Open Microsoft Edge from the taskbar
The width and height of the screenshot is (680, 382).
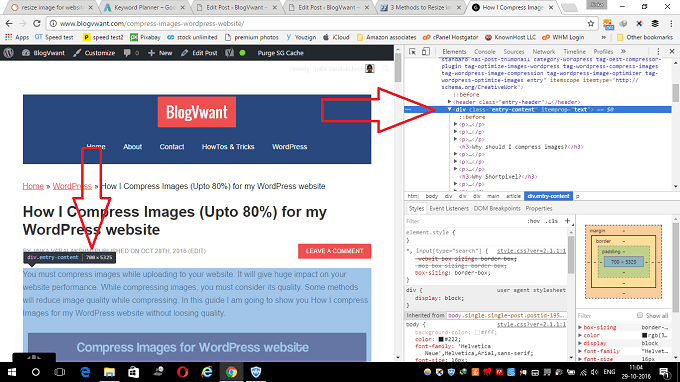pos(85,372)
